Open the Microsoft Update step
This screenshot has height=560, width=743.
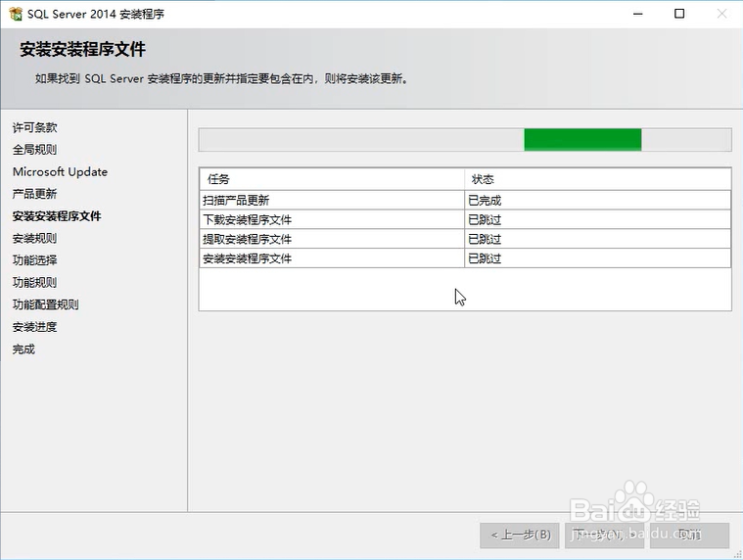[60, 171]
